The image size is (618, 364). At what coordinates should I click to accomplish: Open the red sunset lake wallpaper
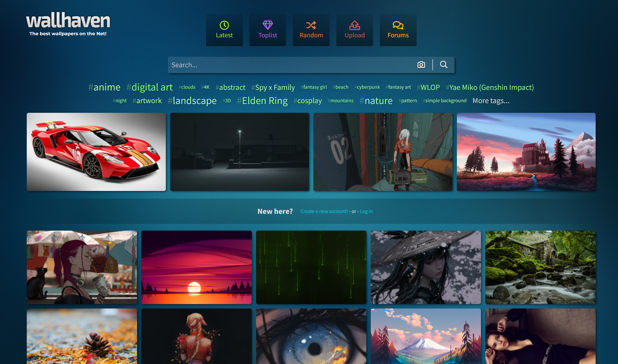(x=196, y=267)
